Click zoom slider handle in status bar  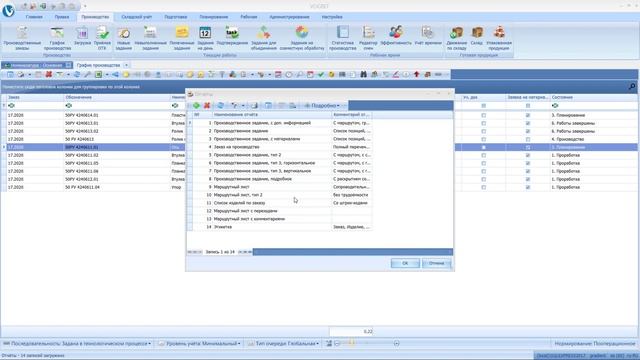point(351,343)
